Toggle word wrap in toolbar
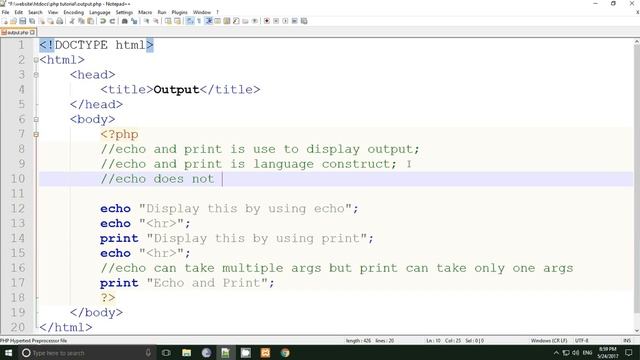Viewport: 640px width, 360px height. pyautogui.click(x=189, y=21)
